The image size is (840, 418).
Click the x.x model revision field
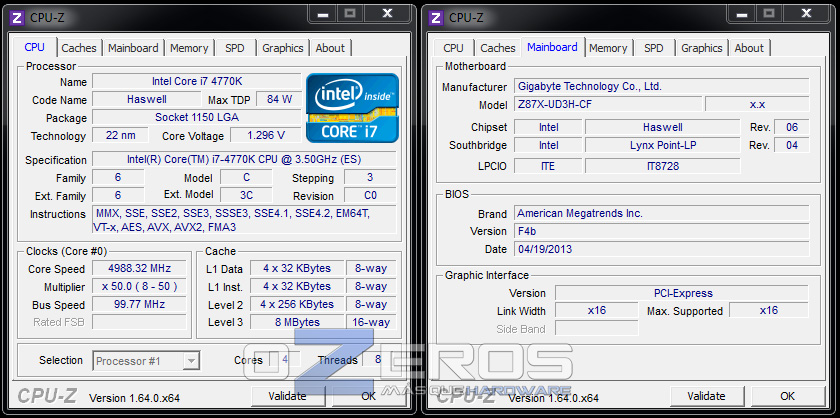757,104
